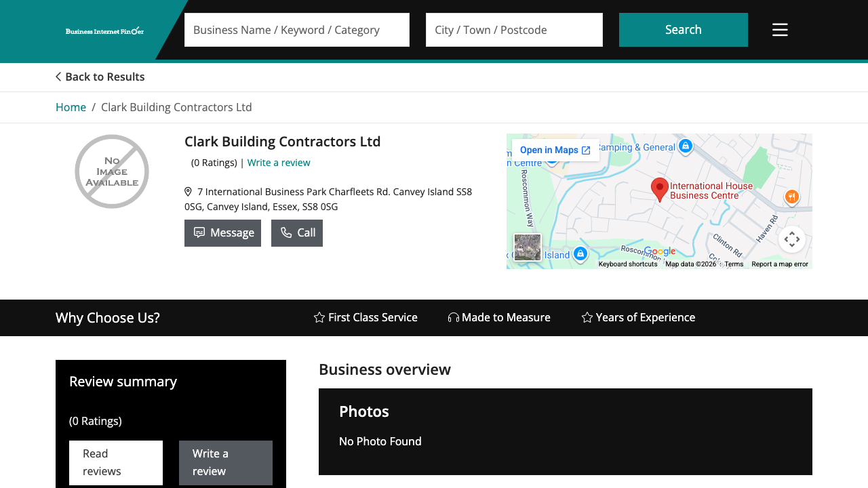868x488 pixels.
Task: Activate the fullscreen pan control on the map
Action: point(792,239)
